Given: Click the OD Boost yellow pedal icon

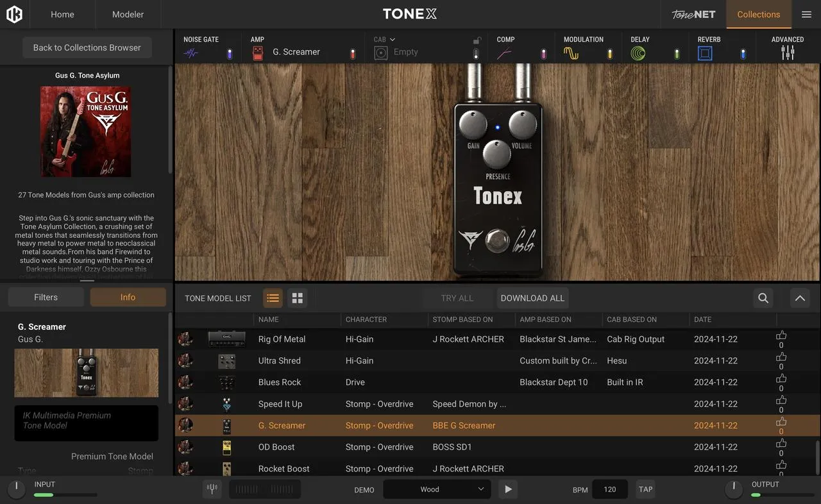Looking at the screenshot, I should coord(226,447).
